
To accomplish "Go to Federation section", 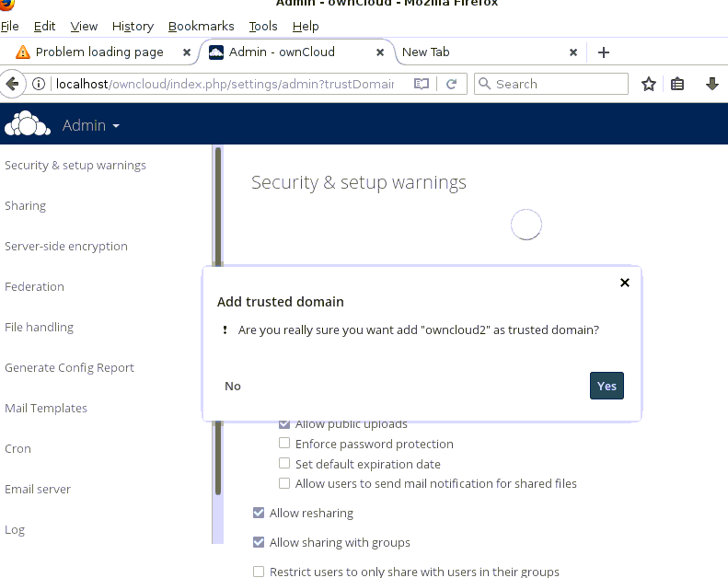I will [34, 286].
